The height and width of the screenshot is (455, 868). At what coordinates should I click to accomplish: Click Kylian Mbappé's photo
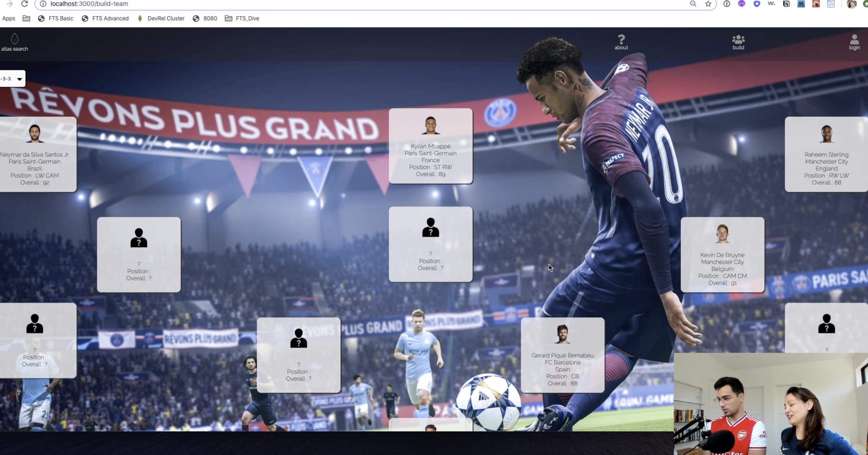[431, 126]
